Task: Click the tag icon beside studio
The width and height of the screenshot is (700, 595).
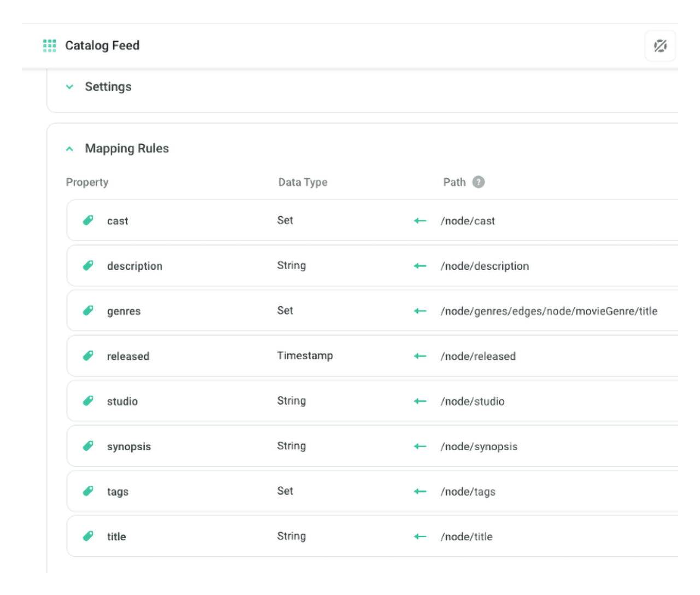Action: [88, 401]
